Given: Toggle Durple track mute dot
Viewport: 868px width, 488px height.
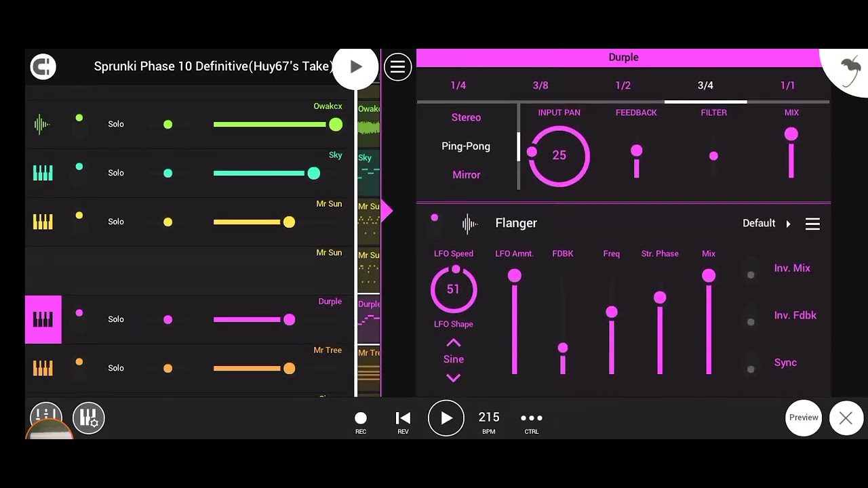Looking at the screenshot, I should [79, 313].
